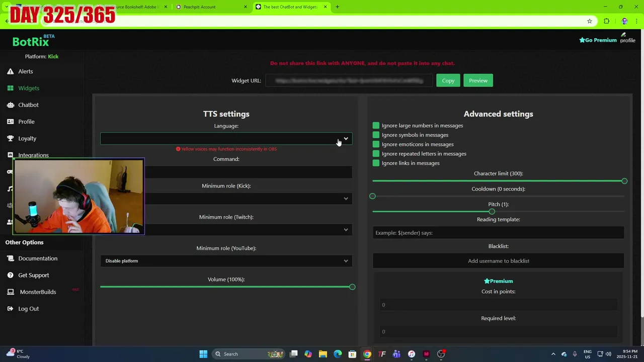This screenshot has width=644, height=362.
Task: Toggle Ignore links in messages checkbox
Action: click(376, 163)
